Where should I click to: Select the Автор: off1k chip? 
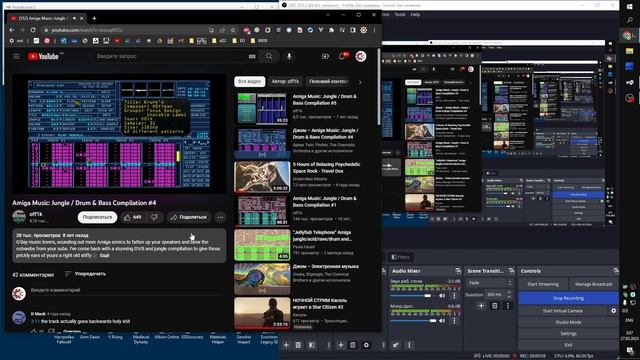(x=285, y=82)
